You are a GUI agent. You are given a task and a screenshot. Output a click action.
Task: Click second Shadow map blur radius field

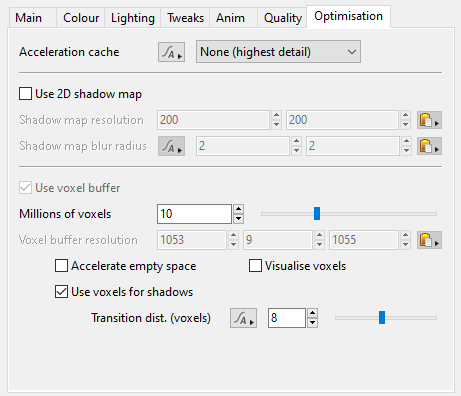[353, 146]
